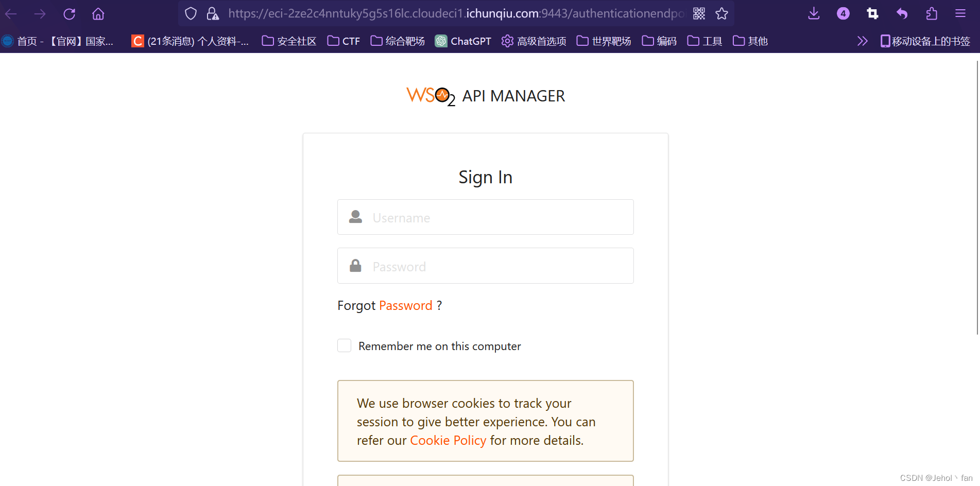Open the ChatGPT bookmark
The height and width of the screenshot is (486, 980).
click(463, 41)
